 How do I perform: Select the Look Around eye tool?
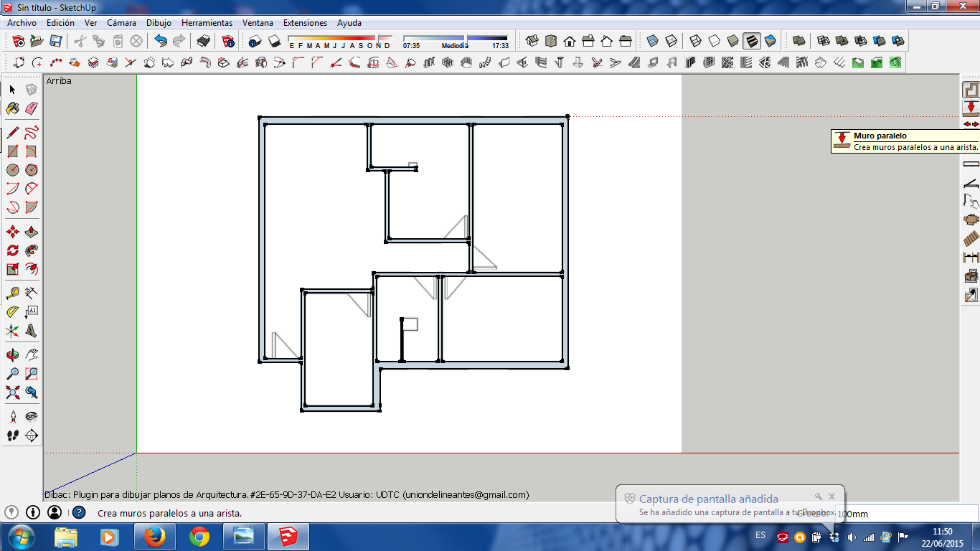31,417
